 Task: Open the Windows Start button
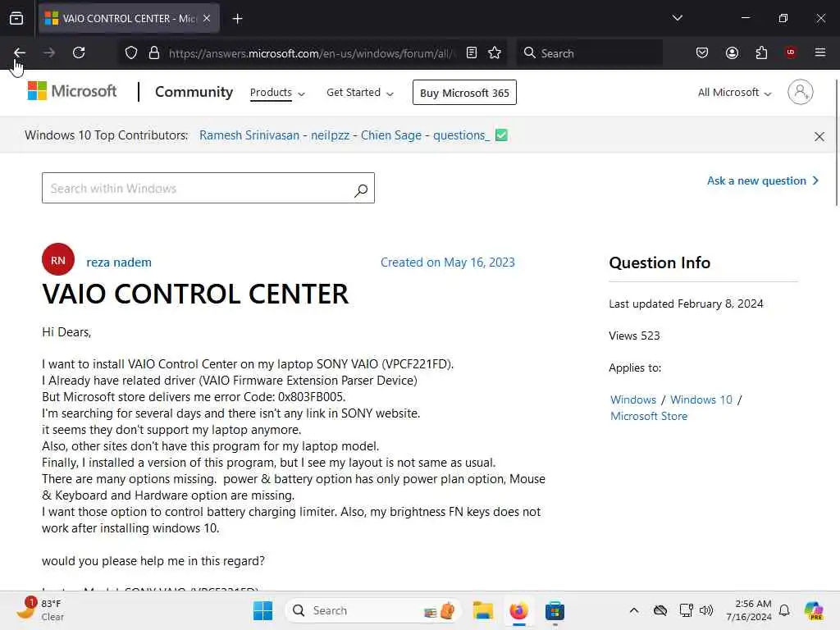(262, 610)
